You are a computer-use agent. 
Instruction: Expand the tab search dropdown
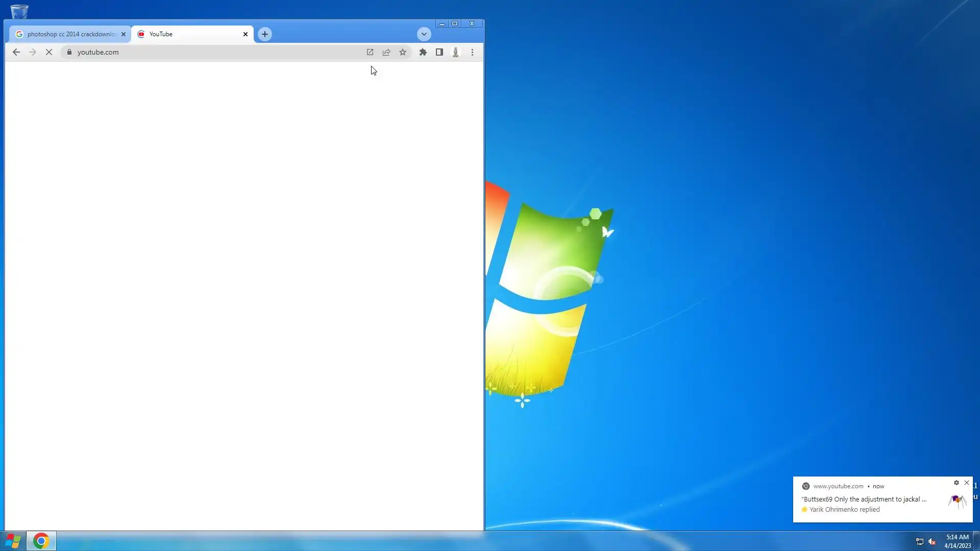424,34
